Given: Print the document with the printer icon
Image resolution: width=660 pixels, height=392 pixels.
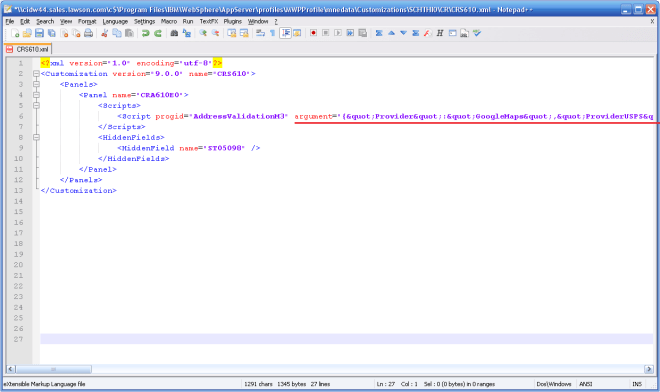Looking at the screenshot, I should point(88,33).
